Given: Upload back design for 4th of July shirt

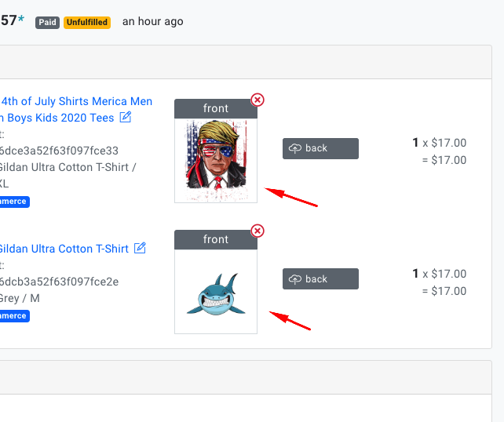Looking at the screenshot, I should pyautogui.click(x=320, y=148).
